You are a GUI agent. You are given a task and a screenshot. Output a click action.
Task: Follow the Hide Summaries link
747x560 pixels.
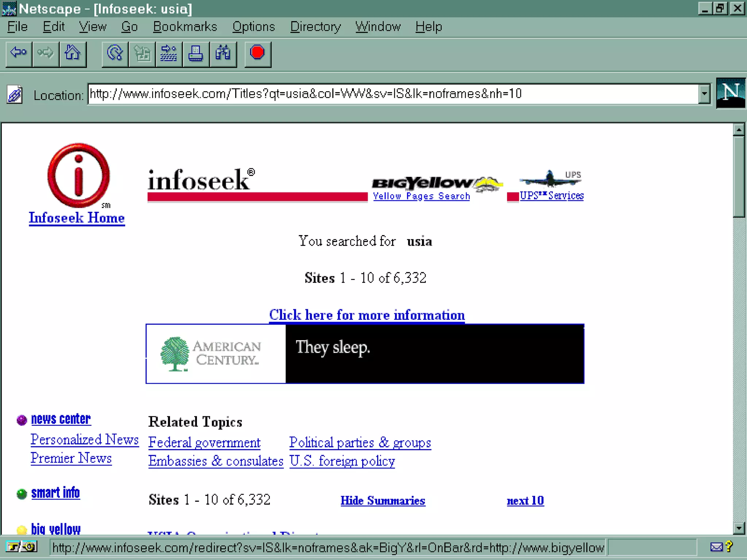[383, 501]
